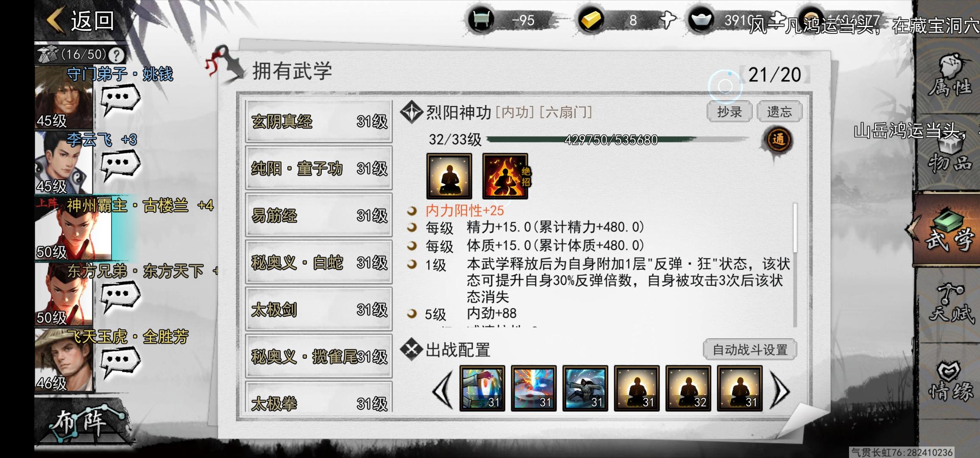The image size is (980, 458).
Task: Open the 布阵 formation icon
Action: [81, 424]
